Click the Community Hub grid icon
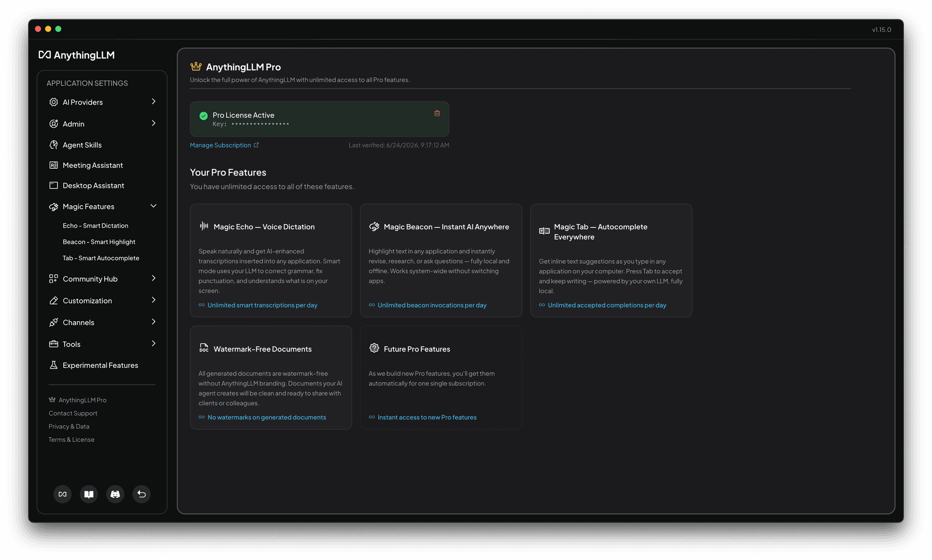The image size is (932, 560). (x=54, y=278)
